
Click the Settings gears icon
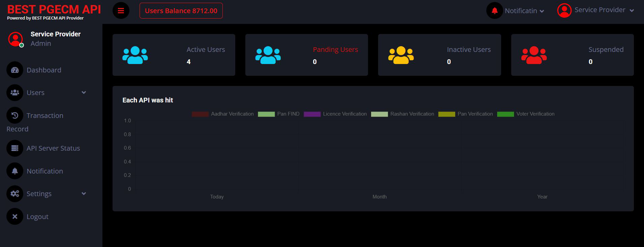15,194
